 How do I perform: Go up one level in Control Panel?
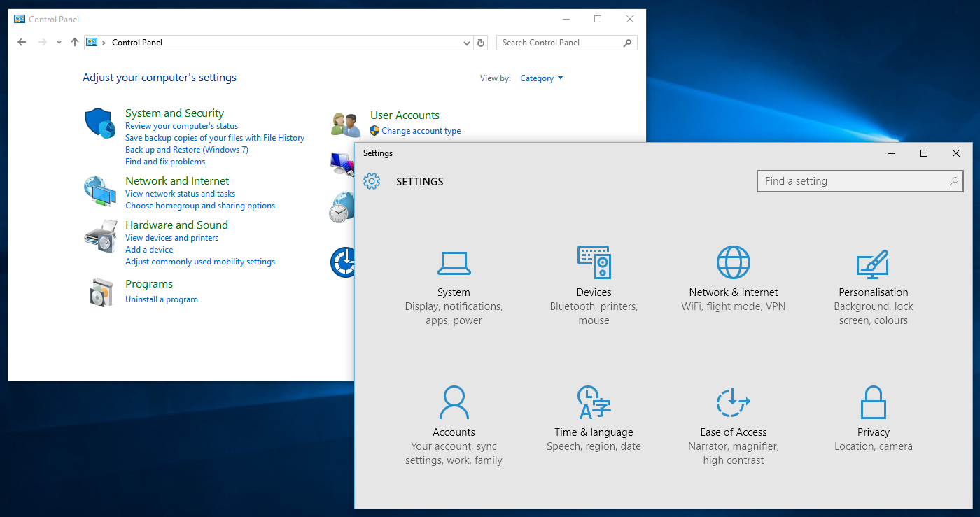coord(75,43)
